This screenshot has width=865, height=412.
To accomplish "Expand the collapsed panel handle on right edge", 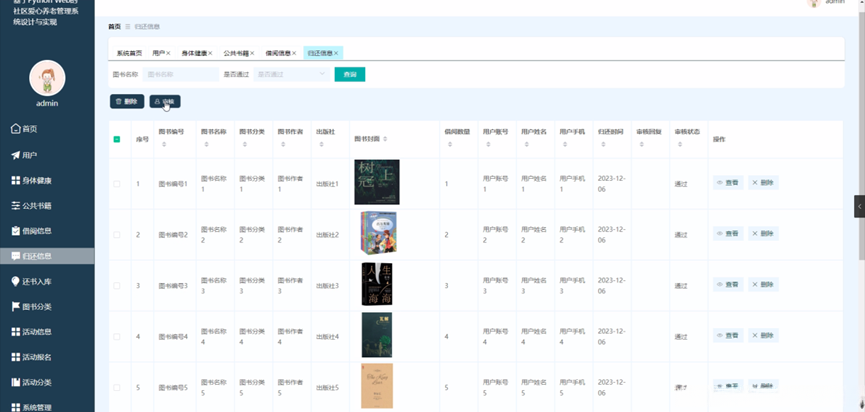I will (859, 206).
